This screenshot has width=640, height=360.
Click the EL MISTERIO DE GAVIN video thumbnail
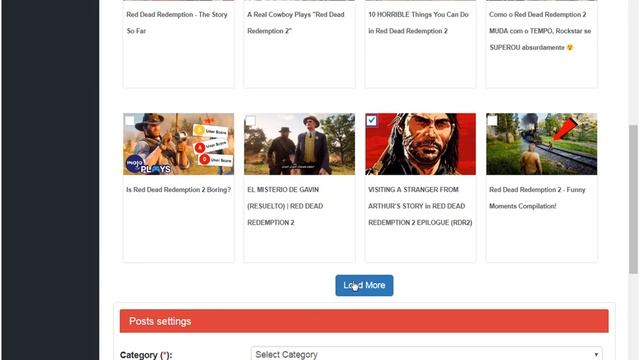pos(300,144)
